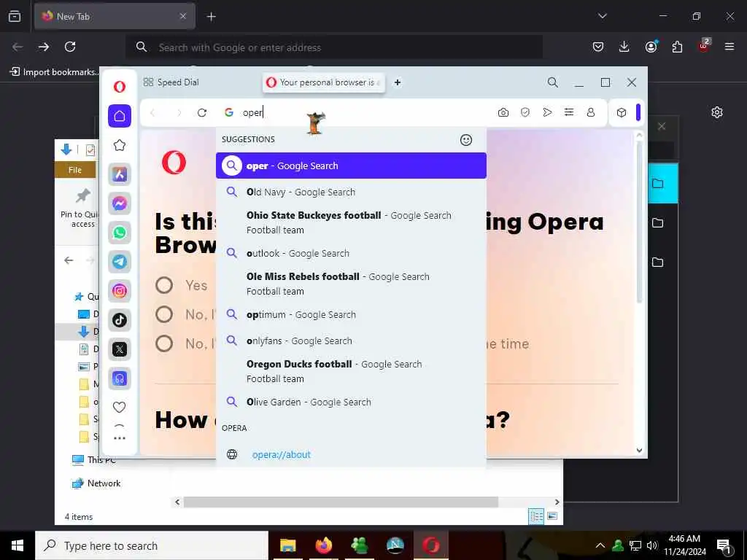Viewport: 747px width, 560px height.
Task: Reload the page in Opera
Action: point(202,112)
